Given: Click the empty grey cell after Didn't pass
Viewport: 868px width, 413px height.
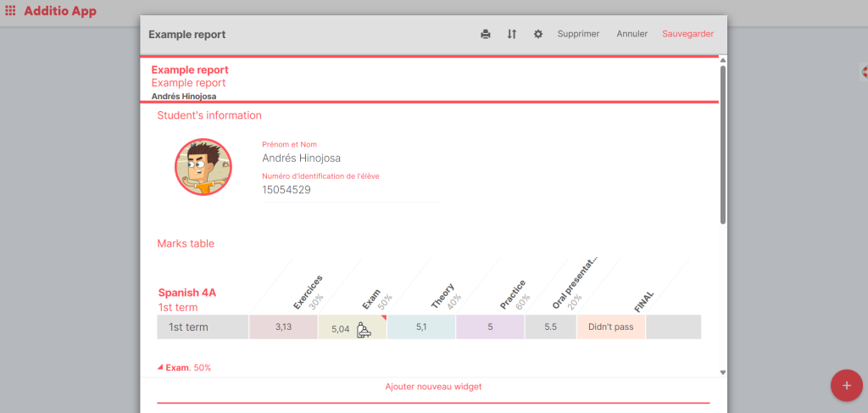Looking at the screenshot, I should [673, 326].
